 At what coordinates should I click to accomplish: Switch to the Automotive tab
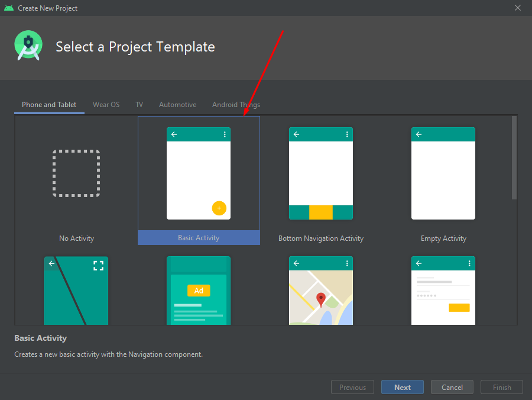click(x=177, y=105)
